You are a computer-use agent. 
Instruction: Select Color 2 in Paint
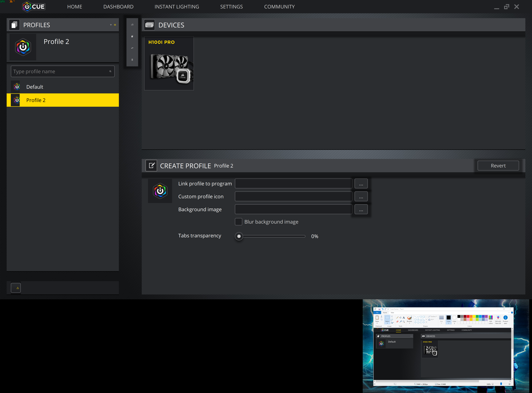coord(454,320)
